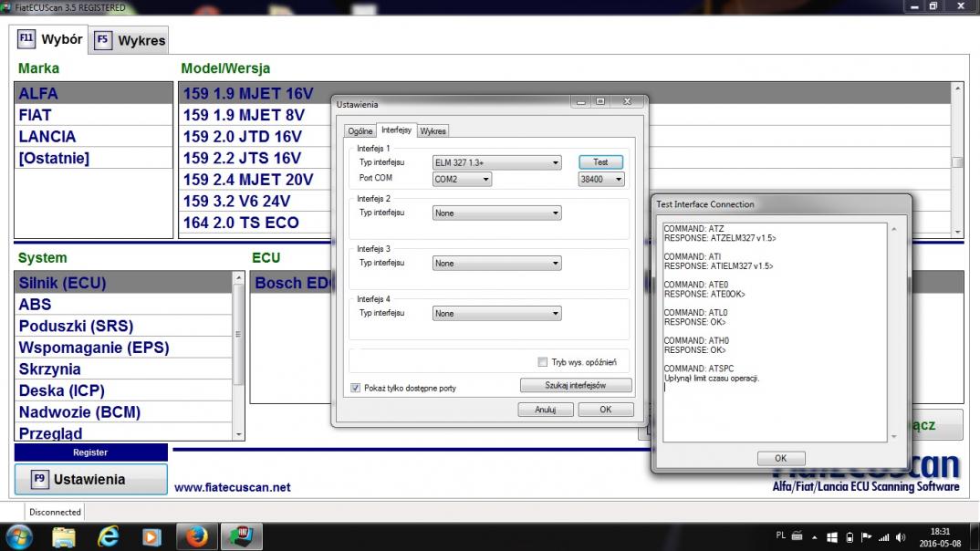Open Firefox from the taskbar

click(x=196, y=536)
